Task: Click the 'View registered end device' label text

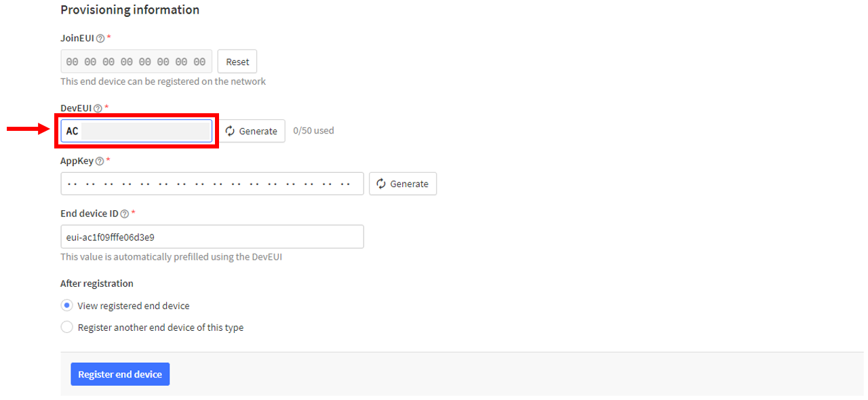Action: (134, 306)
